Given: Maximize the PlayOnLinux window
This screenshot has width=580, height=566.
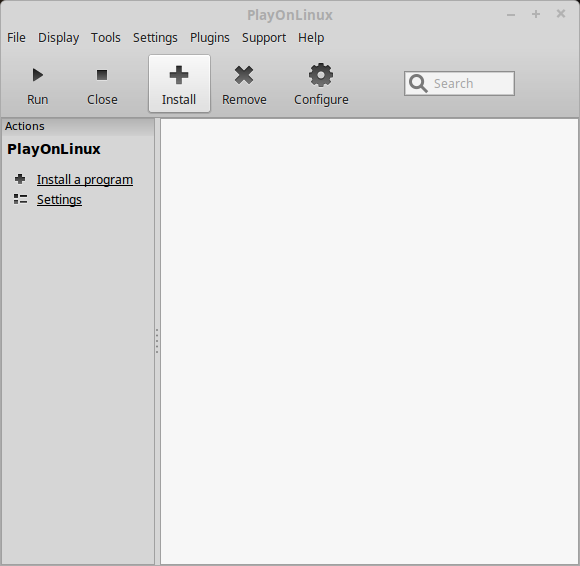Looking at the screenshot, I should coord(536,14).
